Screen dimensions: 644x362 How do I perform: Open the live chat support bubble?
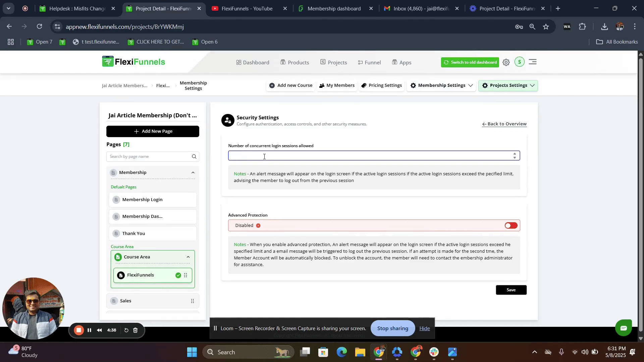624,328
